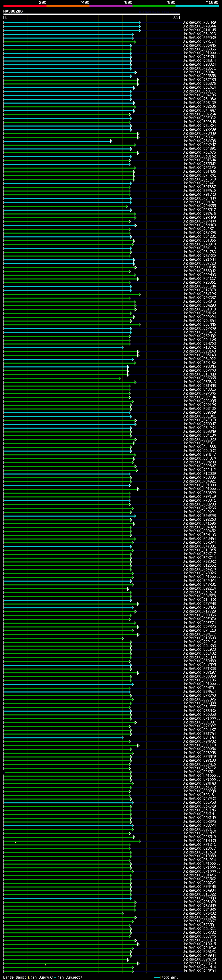Open hit UniRef100_A9RDK9
The width and height of the screenshot is (222, 980).
pos(199,38)
